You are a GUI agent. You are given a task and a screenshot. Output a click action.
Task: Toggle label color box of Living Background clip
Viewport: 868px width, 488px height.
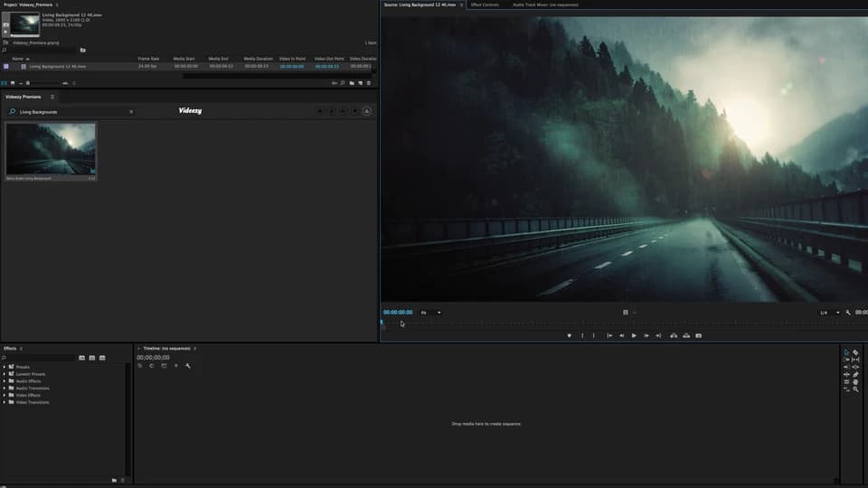coord(6,66)
